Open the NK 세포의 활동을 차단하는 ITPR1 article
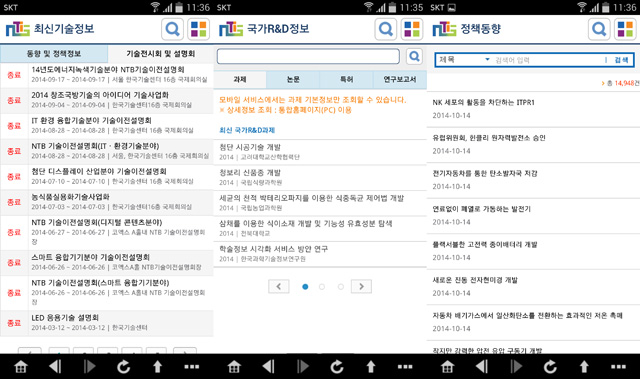640x379 pixels. 533,109
